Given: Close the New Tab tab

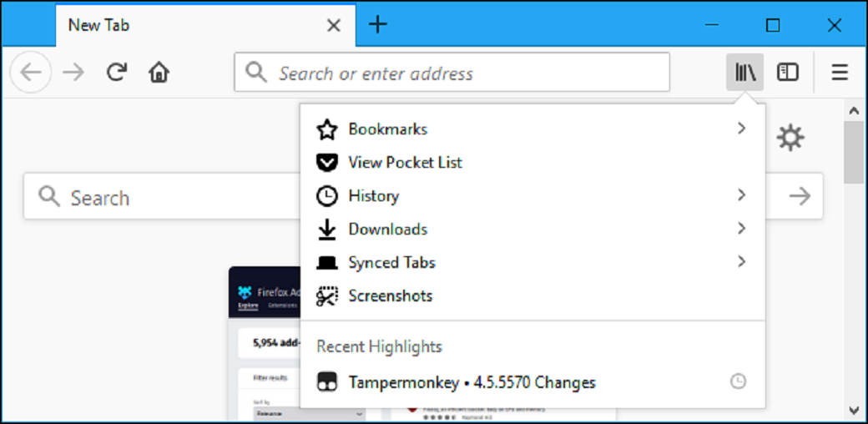Looking at the screenshot, I should (333, 25).
